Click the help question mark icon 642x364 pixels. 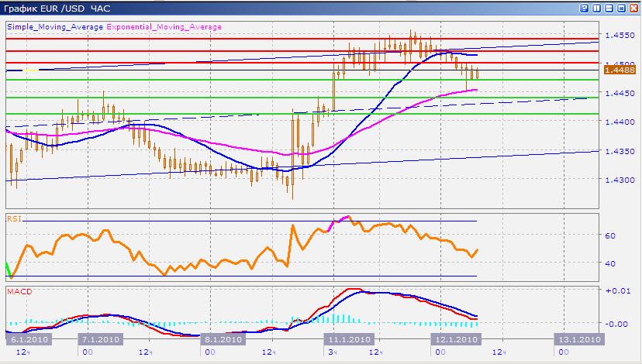(585, 9)
